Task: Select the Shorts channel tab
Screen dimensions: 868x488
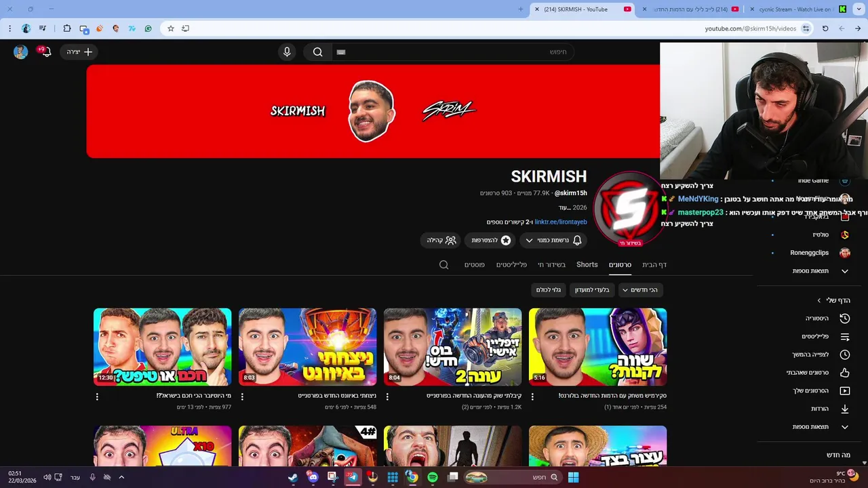Action: 587,265
